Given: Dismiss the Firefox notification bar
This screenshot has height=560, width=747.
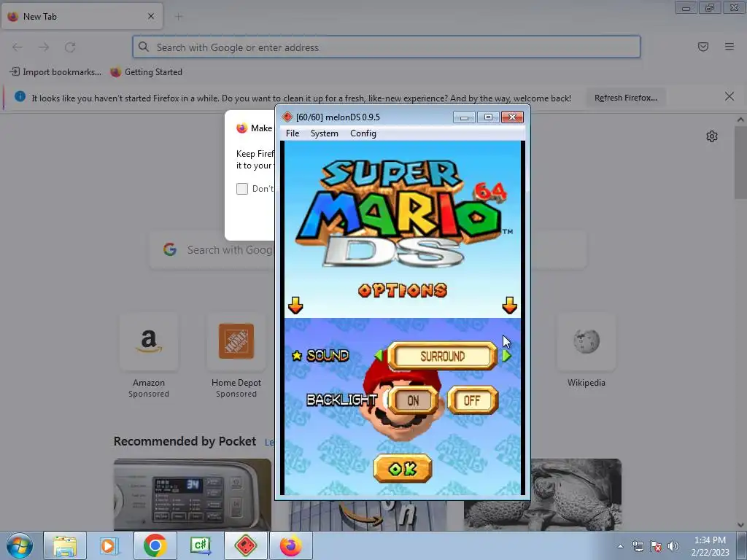Looking at the screenshot, I should (x=729, y=97).
